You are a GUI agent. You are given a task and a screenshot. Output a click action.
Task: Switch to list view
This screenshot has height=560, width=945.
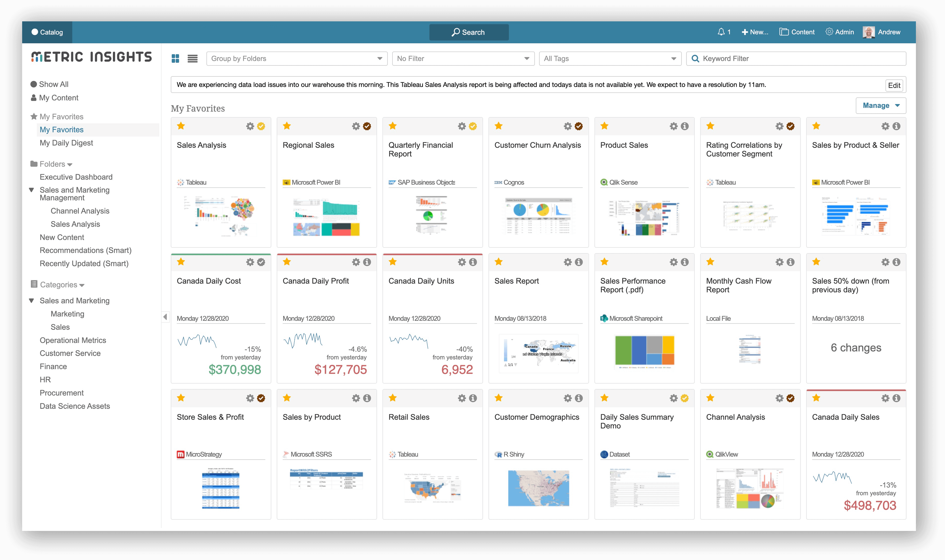coord(192,58)
